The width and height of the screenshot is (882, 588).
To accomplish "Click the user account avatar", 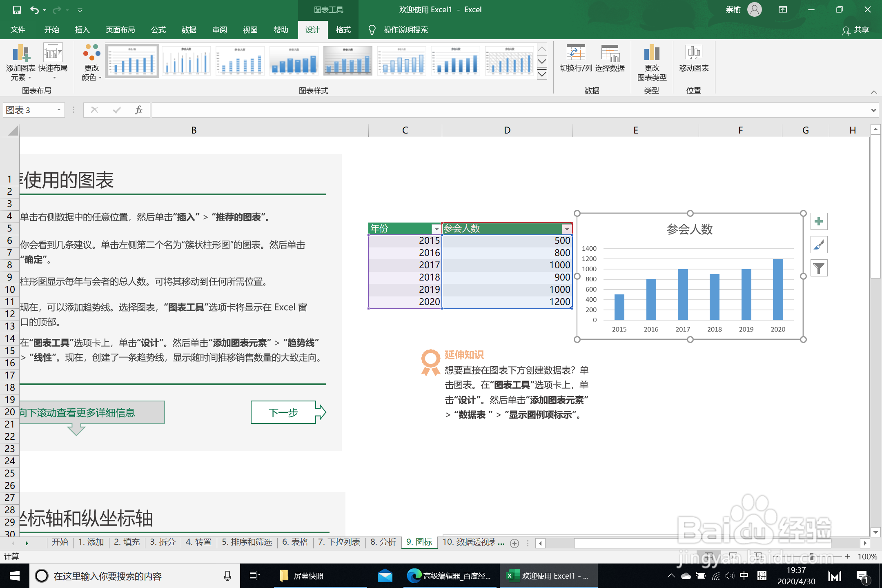I will 754,9.
